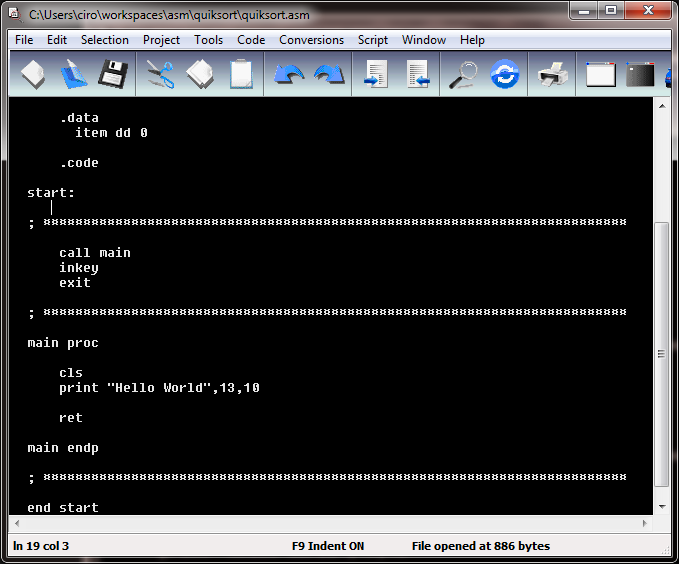This screenshot has height=564, width=679.
Task: Cut selection with scissors icon
Action: [x=160, y=75]
